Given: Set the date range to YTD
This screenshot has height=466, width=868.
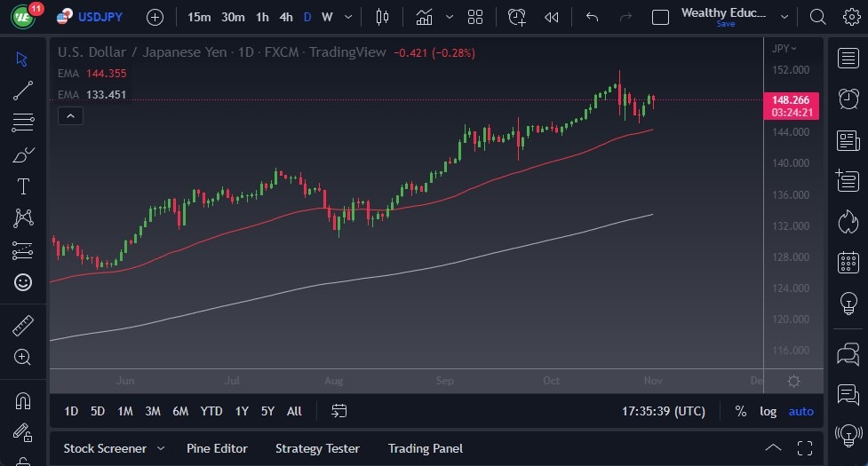Looking at the screenshot, I should coord(211,411).
